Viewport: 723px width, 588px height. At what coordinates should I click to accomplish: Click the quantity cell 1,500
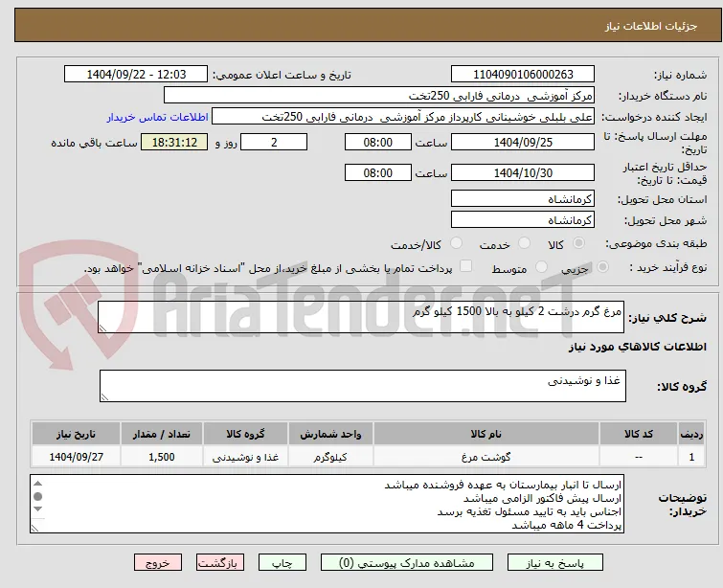point(162,457)
